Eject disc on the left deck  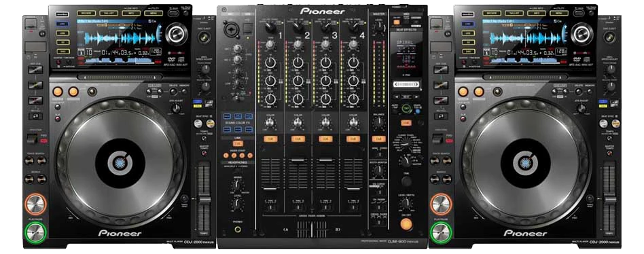coord(204,37)
